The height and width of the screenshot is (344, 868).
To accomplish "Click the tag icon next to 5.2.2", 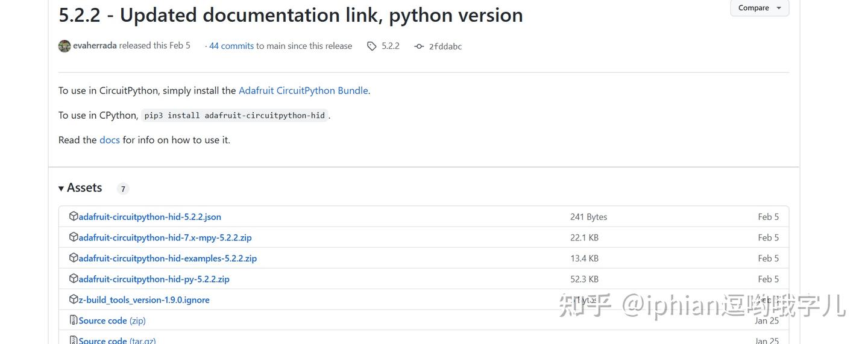I will coord(372,46).
